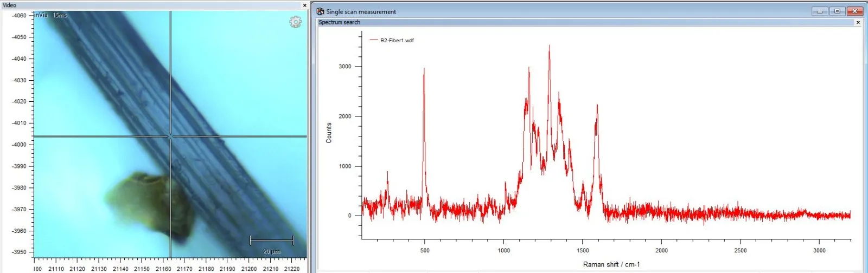The height and width of the screenshot is (273, 868).
Task: Click the inVia 15ms overlay label
Action: (x=51, y=15)
